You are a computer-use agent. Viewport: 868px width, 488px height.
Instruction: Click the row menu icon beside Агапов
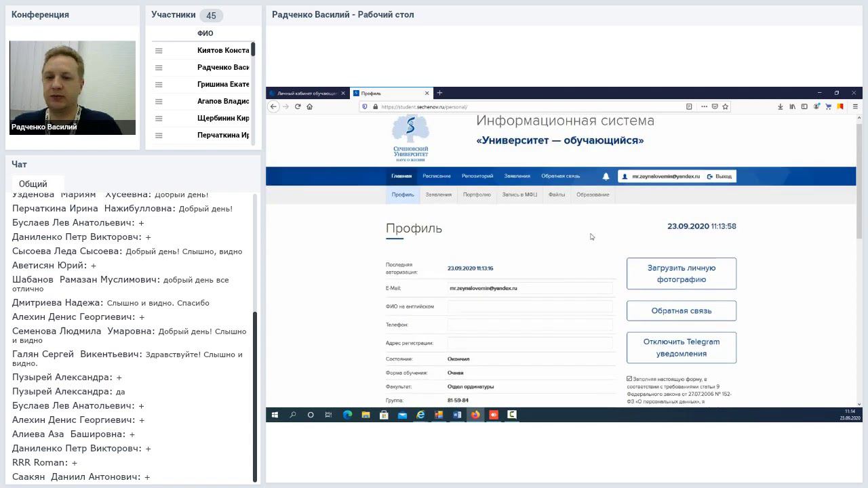coord(159,102)
